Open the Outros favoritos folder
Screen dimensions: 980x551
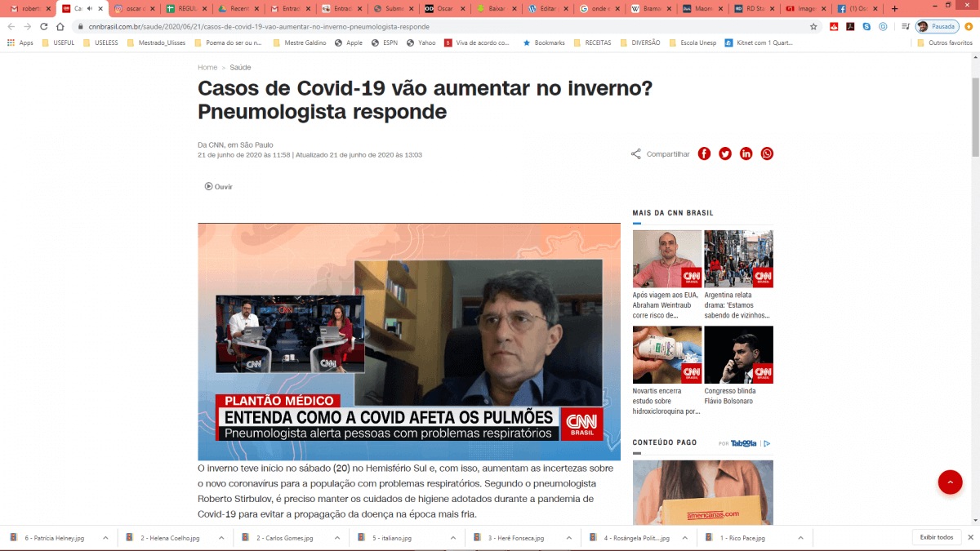click(945, 42)
